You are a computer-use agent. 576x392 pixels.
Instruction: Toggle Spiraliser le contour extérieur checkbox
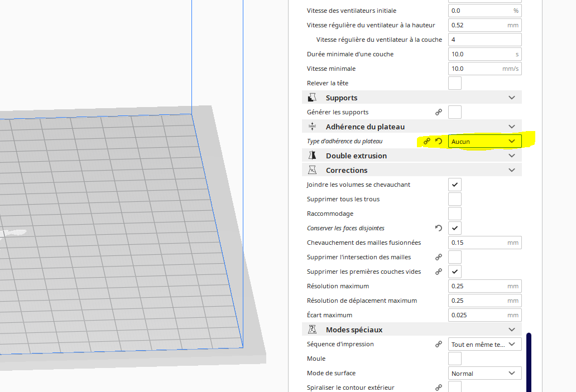[x=455, y=386]
